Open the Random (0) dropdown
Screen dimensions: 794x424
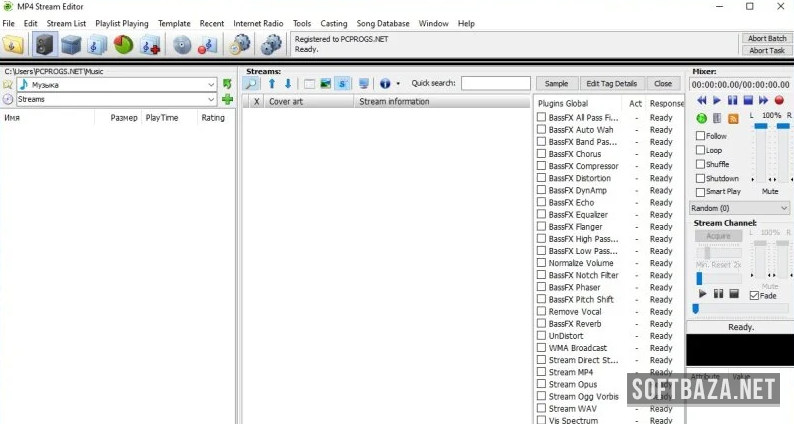click(740, 208)
